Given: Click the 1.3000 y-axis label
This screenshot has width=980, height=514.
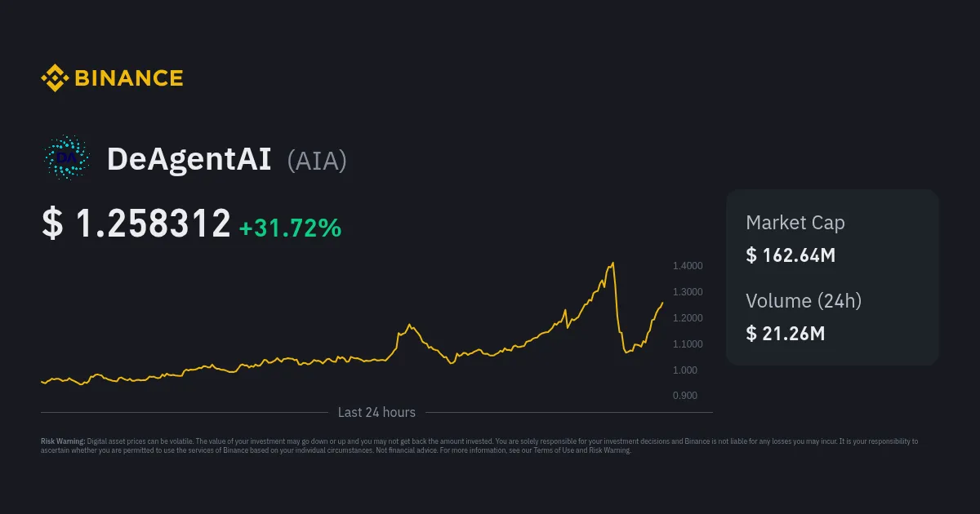Looking at the screenshot, I should click(x=687, y=292).
